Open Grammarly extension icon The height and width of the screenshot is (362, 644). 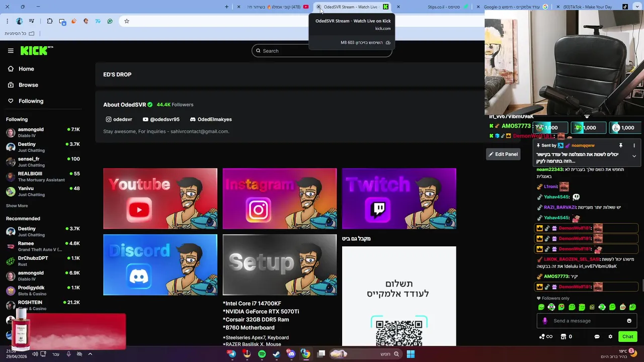[110, 21]
